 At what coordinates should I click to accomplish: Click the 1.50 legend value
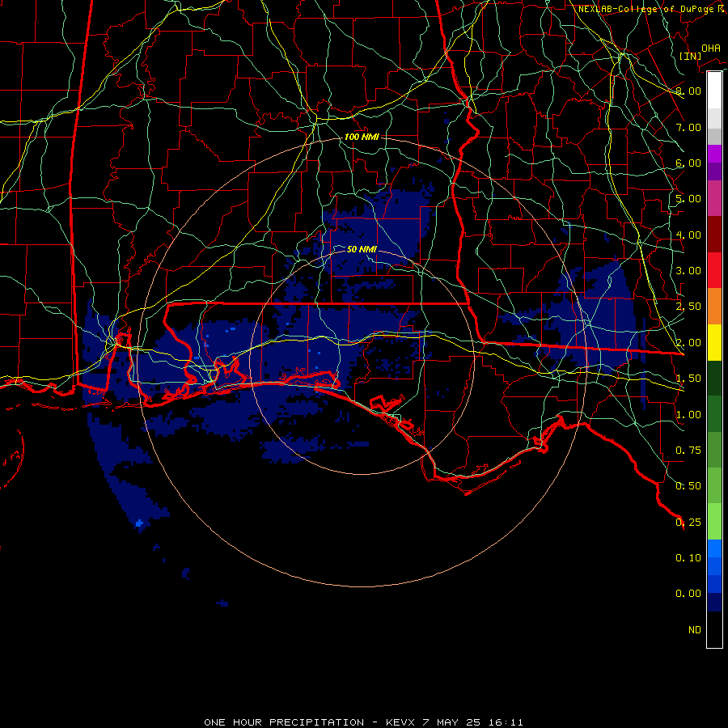(688, 379)
